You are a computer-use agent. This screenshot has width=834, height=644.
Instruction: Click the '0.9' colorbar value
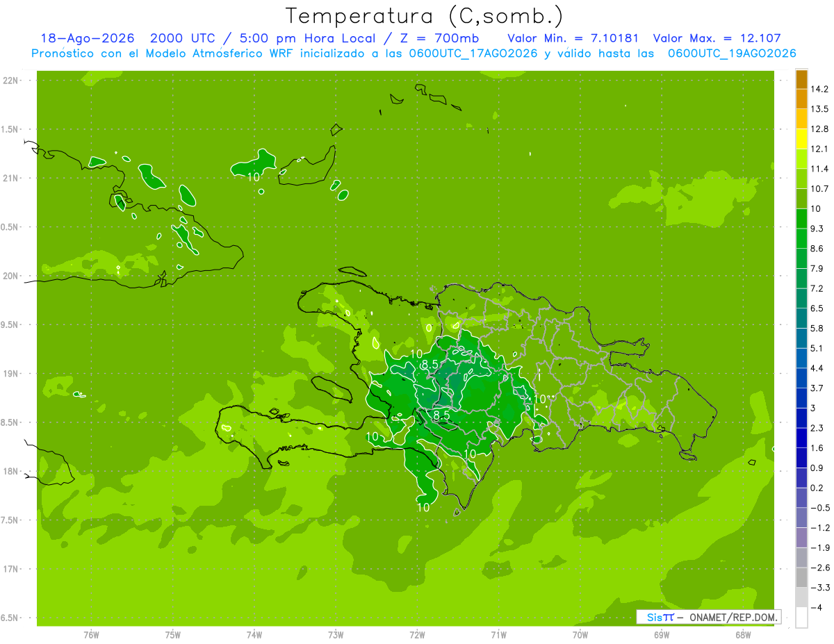coord(817,468)
